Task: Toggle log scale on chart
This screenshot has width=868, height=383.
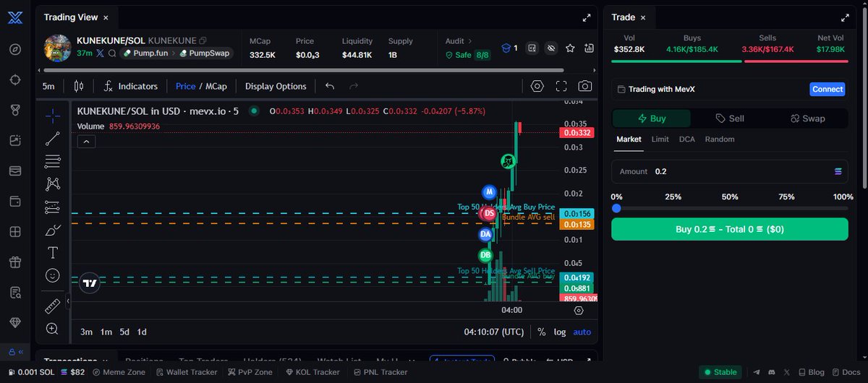Action: coord(561,332)
